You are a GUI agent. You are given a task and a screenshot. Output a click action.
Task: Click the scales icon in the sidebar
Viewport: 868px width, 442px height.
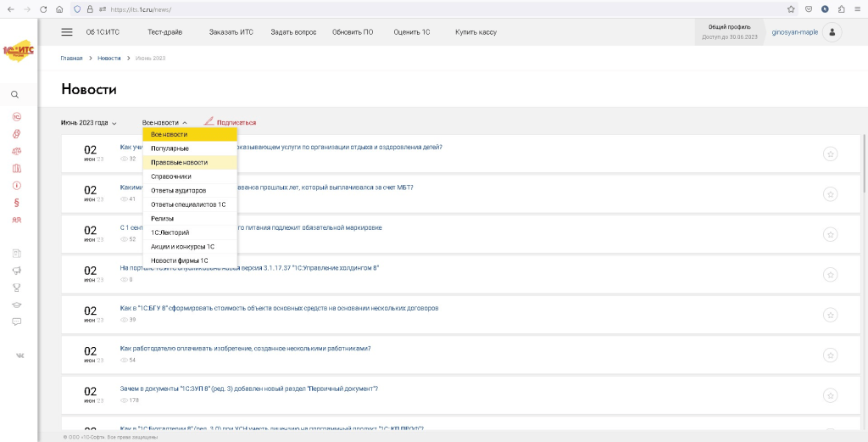[x=16, y=150]
